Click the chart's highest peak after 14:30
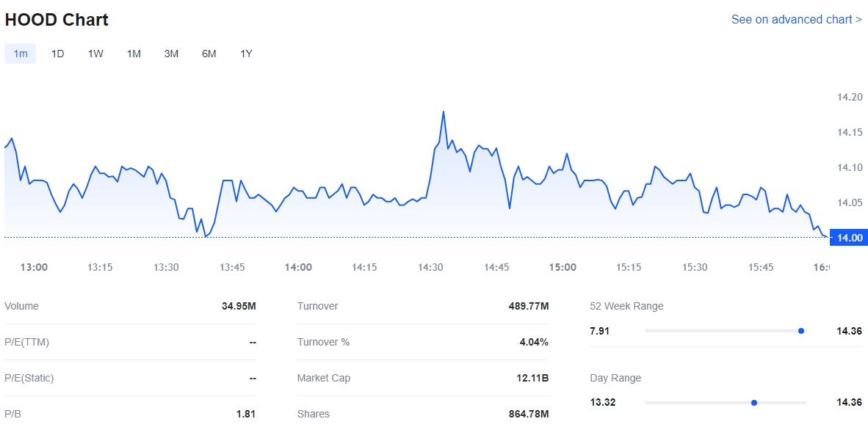Viewport: 868px width, 427px height. (444, 112)
